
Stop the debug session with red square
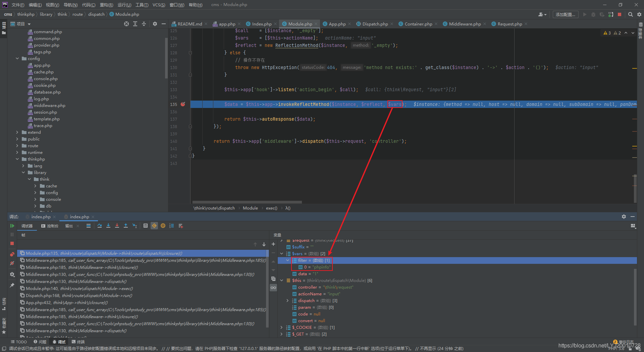pos(12,243)
